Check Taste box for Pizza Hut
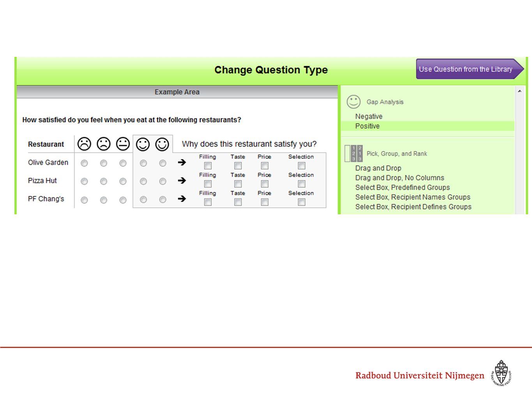The width and height of the screenshot is (532, 399). (238, 184)
